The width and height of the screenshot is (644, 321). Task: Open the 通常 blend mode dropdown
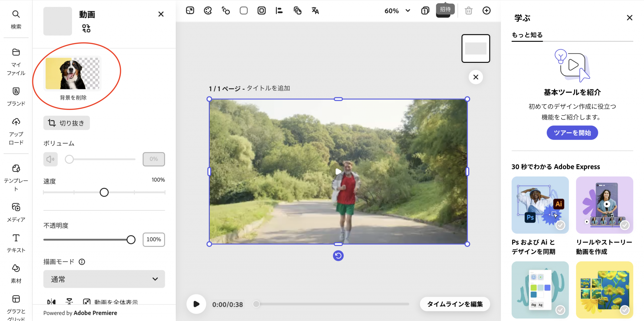pyautogui.click(x=104, y=279)
